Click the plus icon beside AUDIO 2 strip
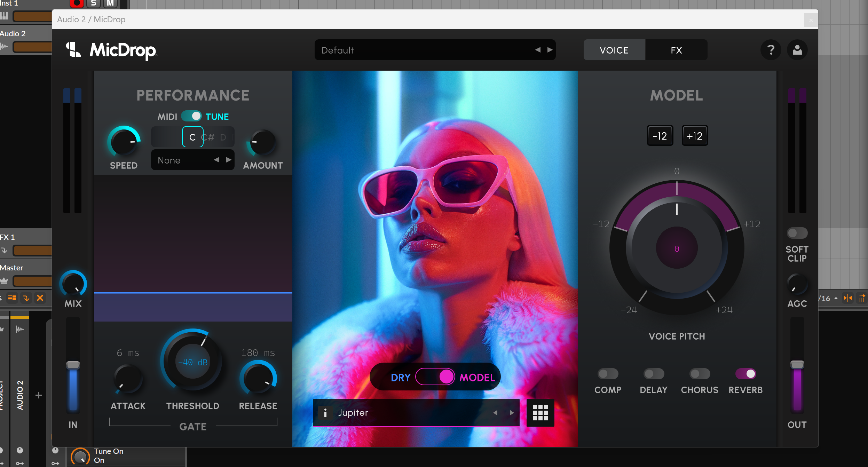This screenshot has width=868, height=467. tap(39, 395)
